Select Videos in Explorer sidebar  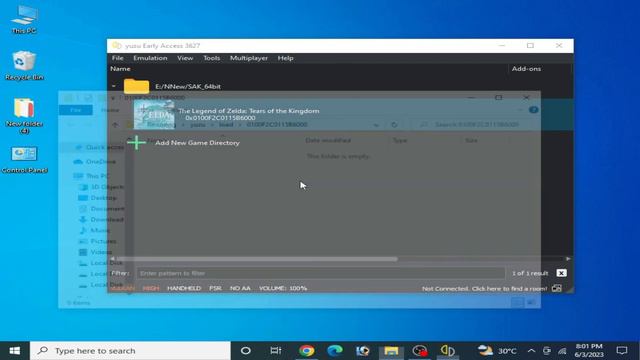[x=96, y=252]
